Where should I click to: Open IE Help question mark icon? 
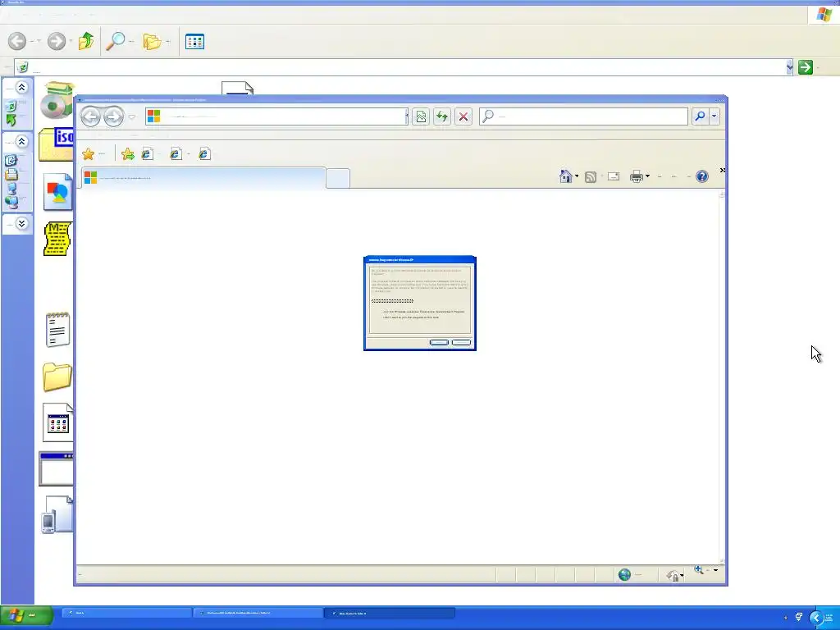702,176
